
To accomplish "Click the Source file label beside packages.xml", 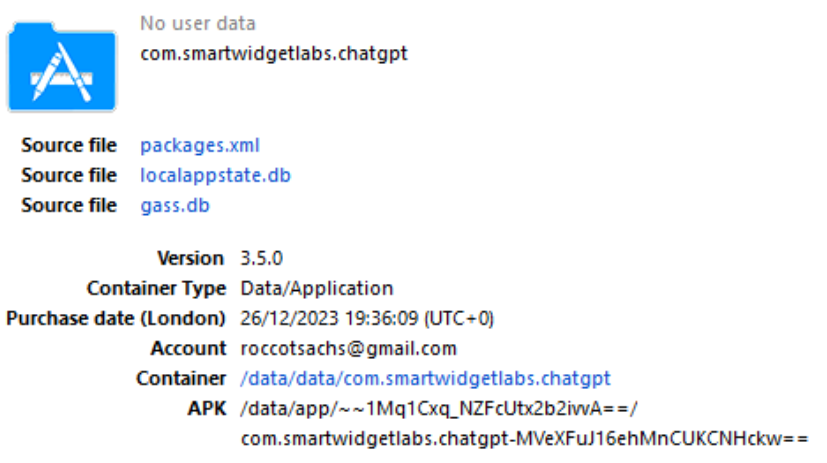I will (x=69, y=146).
